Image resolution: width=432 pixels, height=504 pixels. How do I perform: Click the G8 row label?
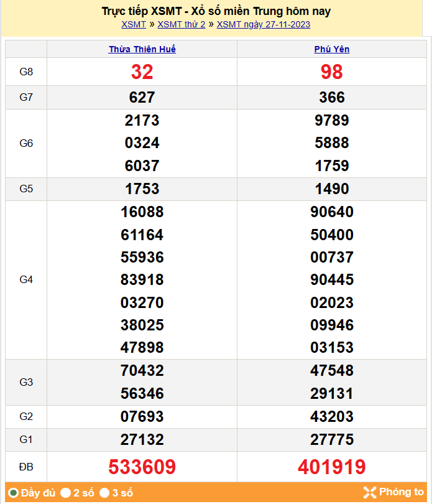pyautogui.click(x=26, y=72)
